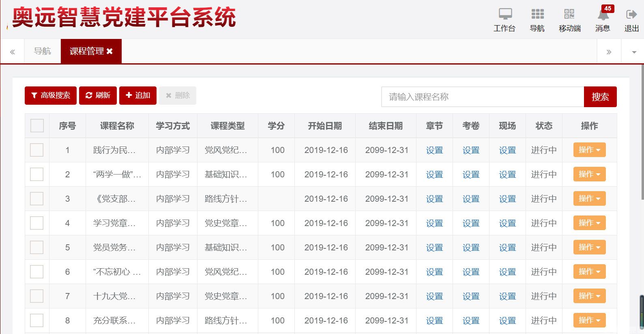The height and width of the screenshot is (334, 644).
Task: Open the 工作台 workbench icon
Action: tap(505, 20)
